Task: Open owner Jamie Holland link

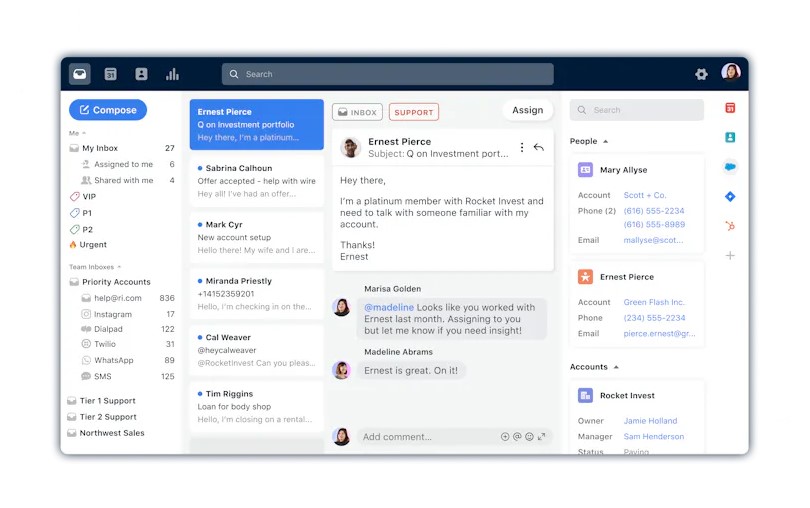Action: pos(650,421)
